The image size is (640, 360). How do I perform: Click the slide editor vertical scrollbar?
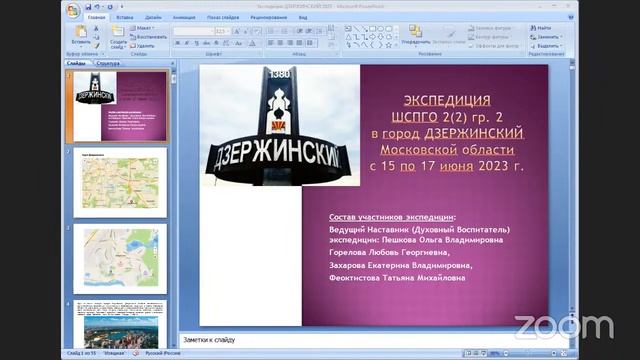[572, 186]
